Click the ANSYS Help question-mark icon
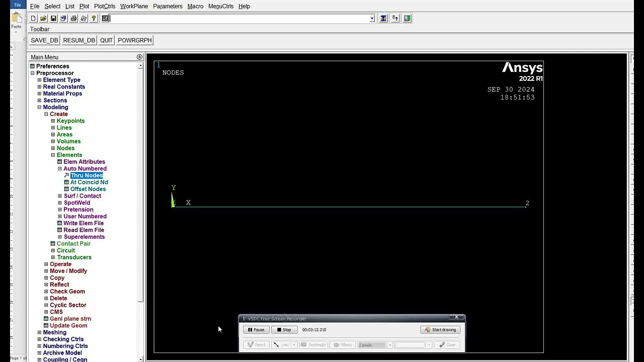The width and height of the screenshot is (644, 362). tap(94, 19)
